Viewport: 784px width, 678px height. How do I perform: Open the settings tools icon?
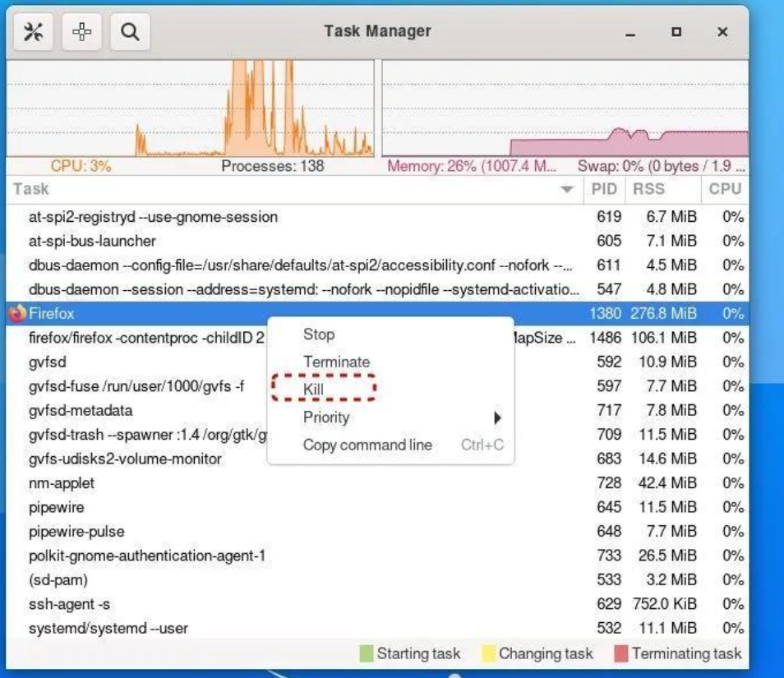point(34,32)
